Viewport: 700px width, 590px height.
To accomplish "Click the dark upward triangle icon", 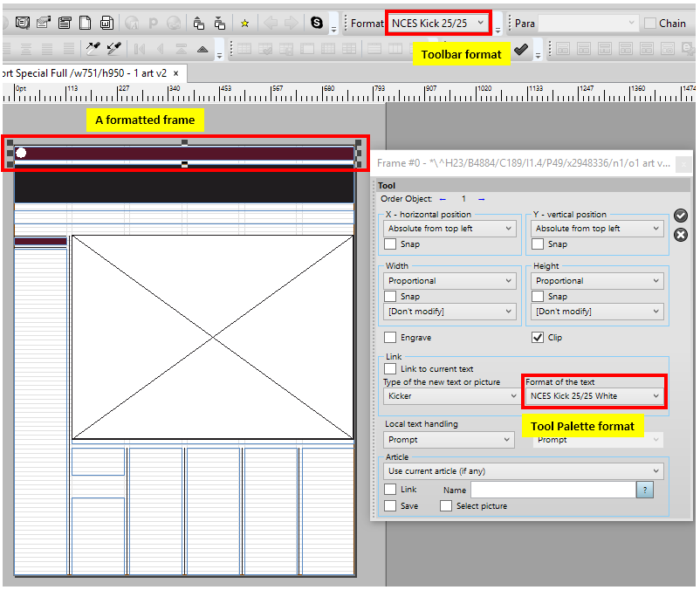I will click(202, 49).
